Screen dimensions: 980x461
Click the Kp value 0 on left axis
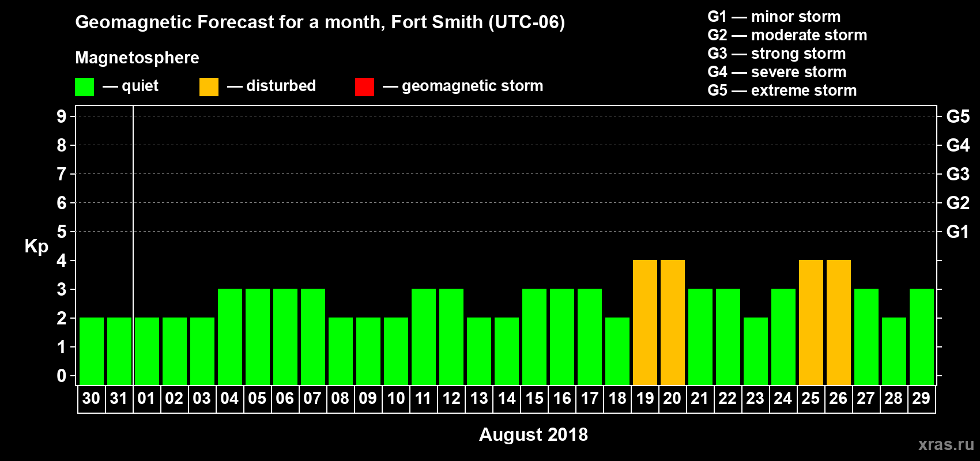pyautogui.click(x=62, y=376)
